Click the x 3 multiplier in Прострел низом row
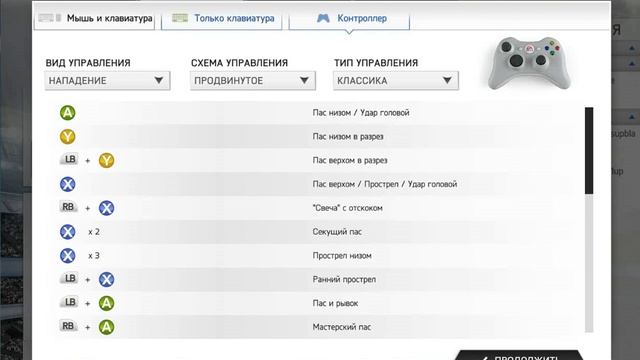Viewport: 640px width, 360px height. coord(94,256)
